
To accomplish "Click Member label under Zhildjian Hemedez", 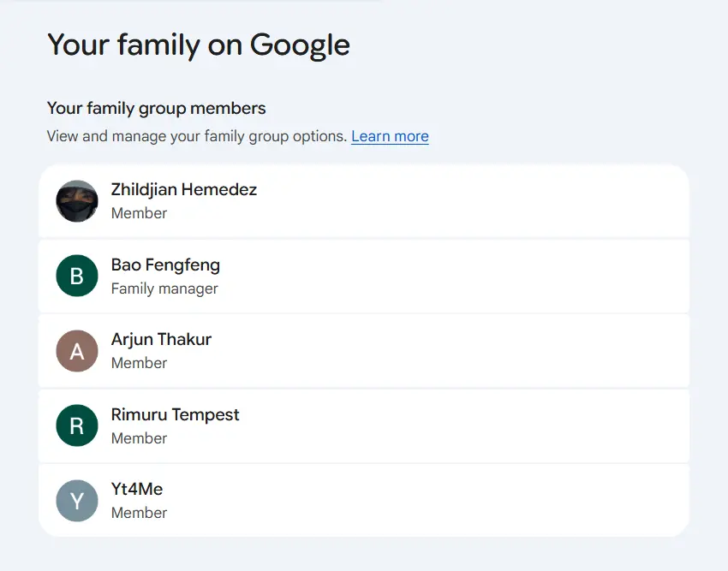I will point(139,213).
